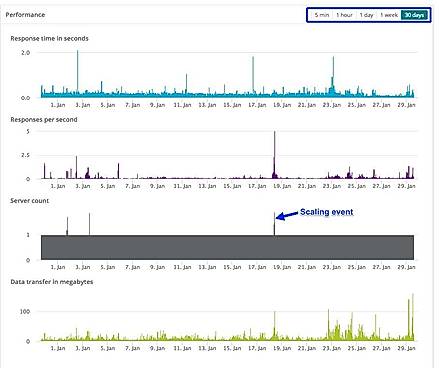The image size is (439, 368).
Task: Click the first server count spike near 2. Jan
Action: pyautogui.click(x=67, y=226)
